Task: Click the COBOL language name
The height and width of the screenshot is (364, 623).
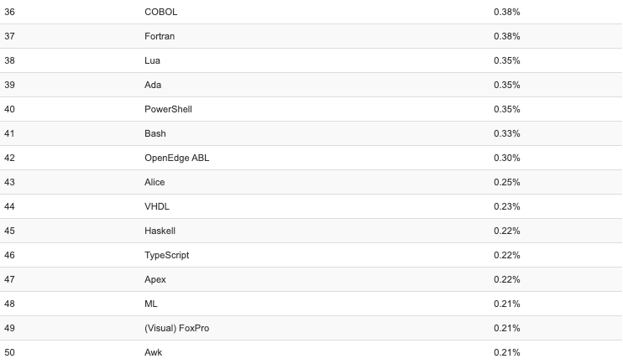Action: pyautogui.click(x=161, y=13)
